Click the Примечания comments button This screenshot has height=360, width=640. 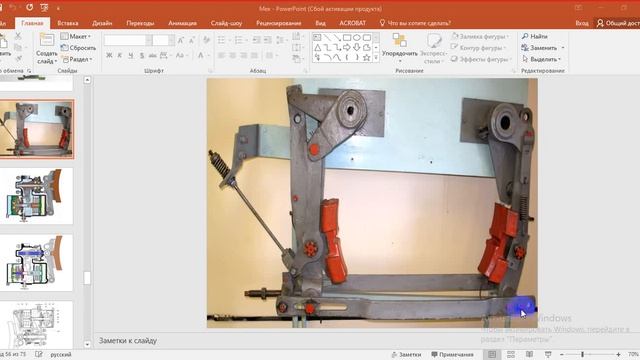pyautogui.click(x=452, y=354)
